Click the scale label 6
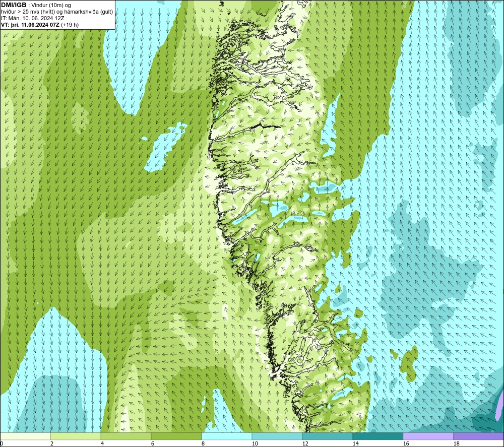The image size is (504, 447). coord(152,443)
